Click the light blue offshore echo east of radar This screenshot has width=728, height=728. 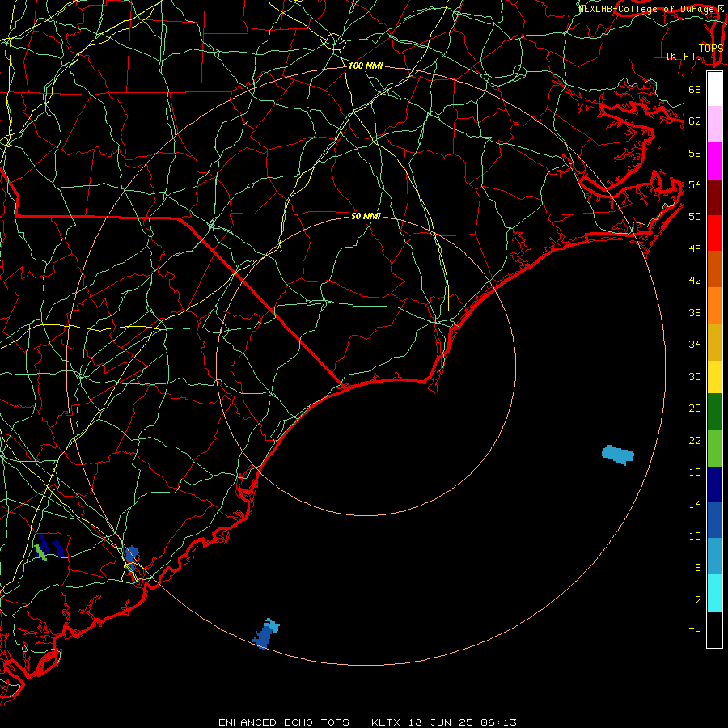pos(618,454)
